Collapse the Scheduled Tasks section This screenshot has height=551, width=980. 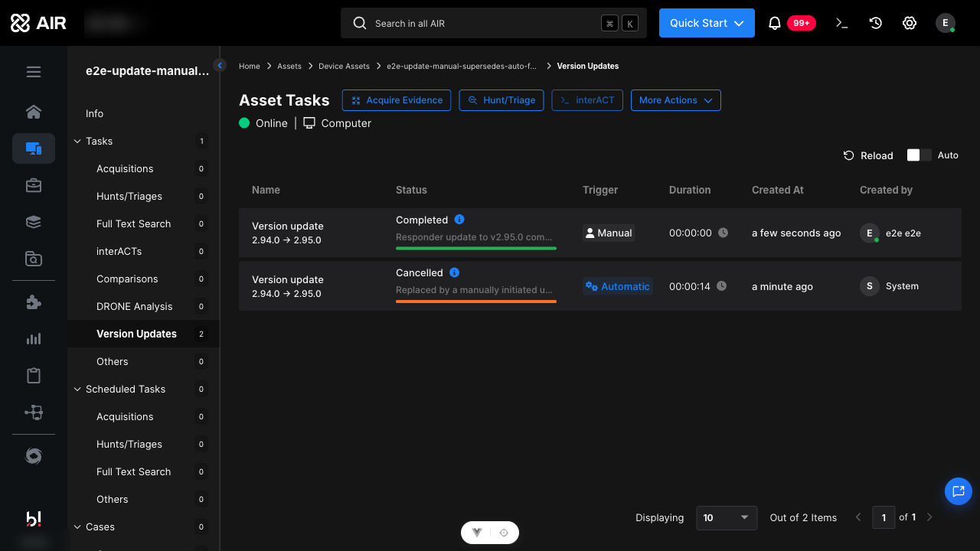pyautogui.click(x=77, y=390)
